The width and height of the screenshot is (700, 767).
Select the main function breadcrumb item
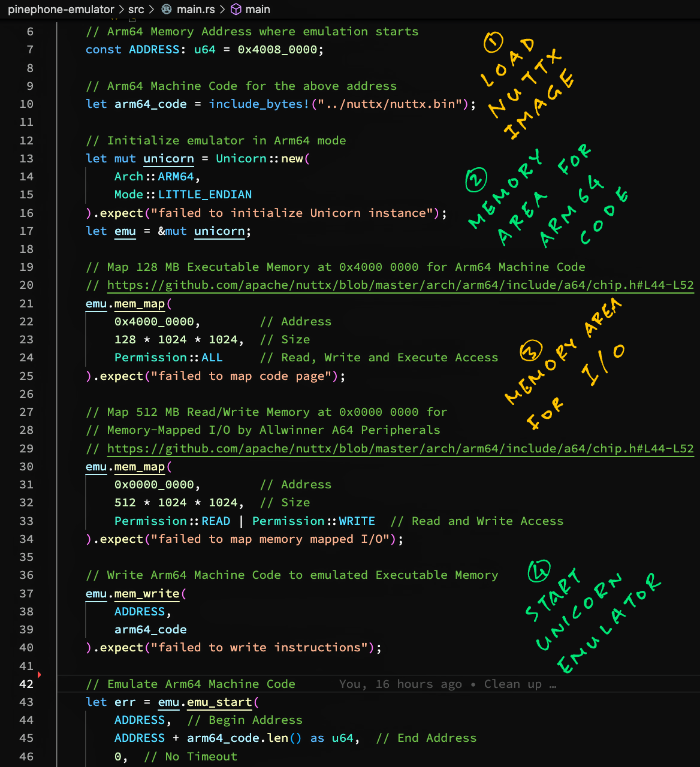(x=258, y=10)
